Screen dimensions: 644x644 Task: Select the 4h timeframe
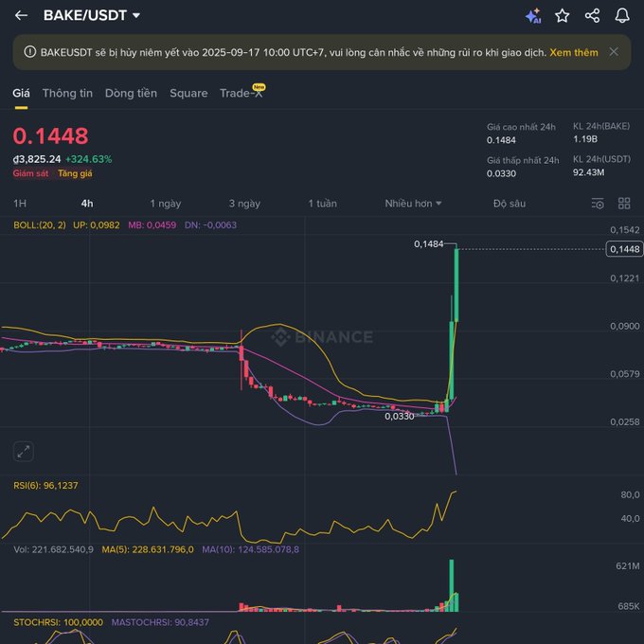(87, 204)
